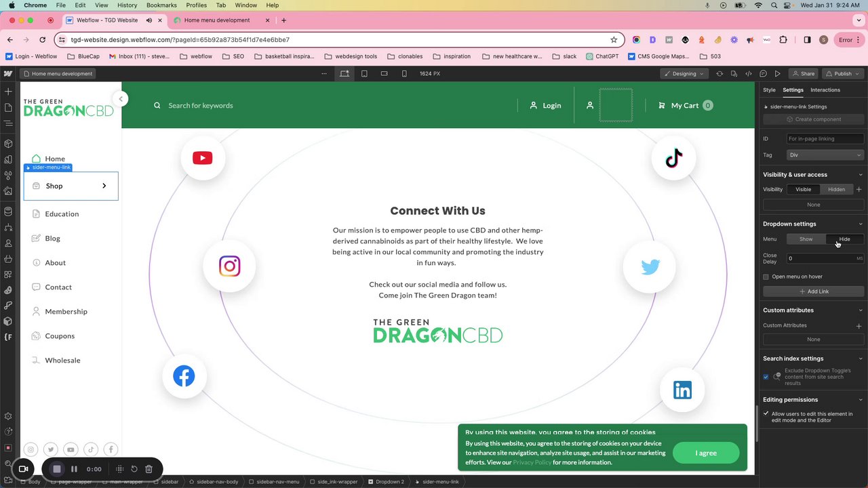Image resolution: width=868 pixels, height=488 pixels.
Task: Click the Instagram social icon on canvas
Action: point(230,266)
